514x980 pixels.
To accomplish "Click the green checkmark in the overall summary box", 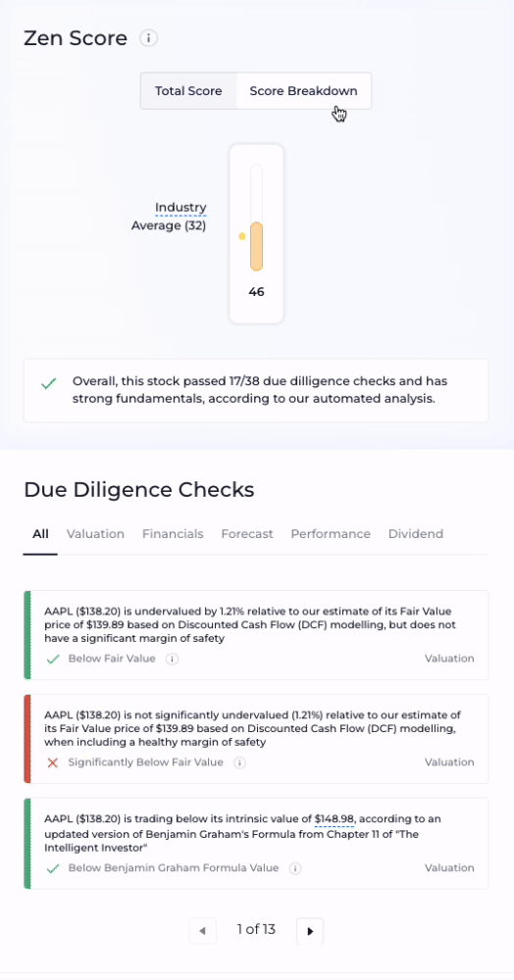I will [x=47, y=384].
